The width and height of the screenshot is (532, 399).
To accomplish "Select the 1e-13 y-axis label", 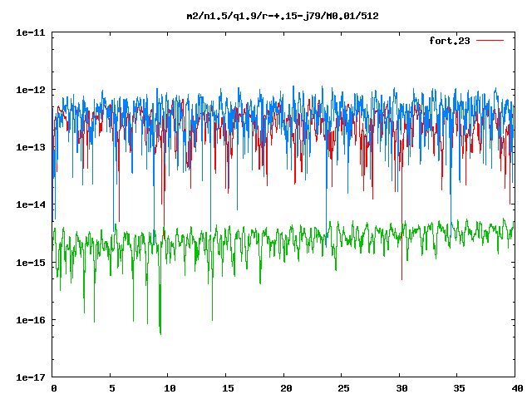I will click(31, 147).
